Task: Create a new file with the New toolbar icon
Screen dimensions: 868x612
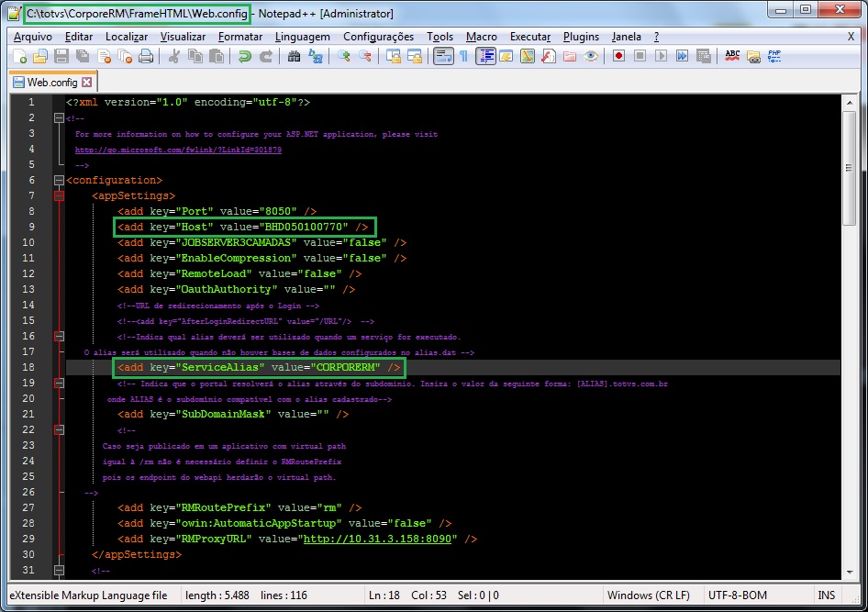Action: tap(19, 56)
